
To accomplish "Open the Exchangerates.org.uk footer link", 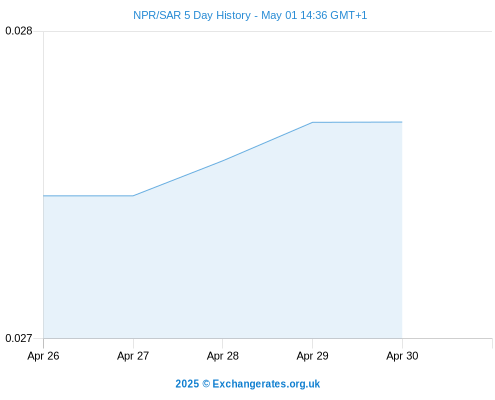I will (266, 384).
